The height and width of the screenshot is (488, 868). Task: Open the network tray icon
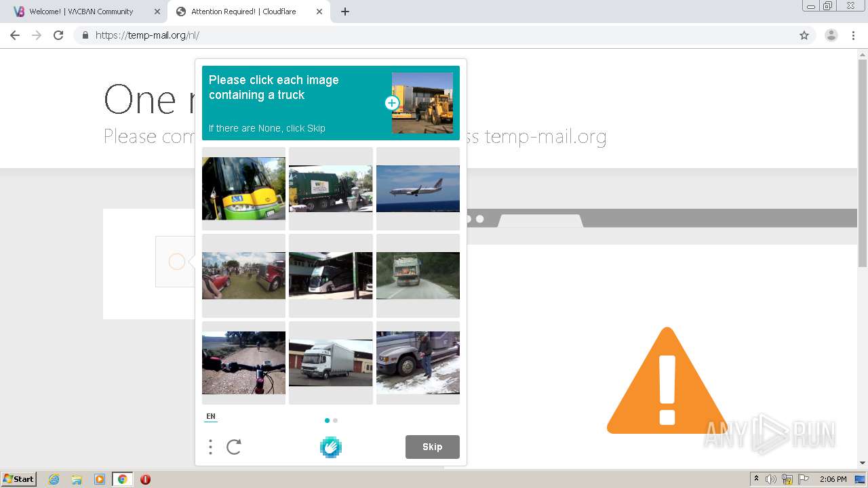click(x=787, y=479)
